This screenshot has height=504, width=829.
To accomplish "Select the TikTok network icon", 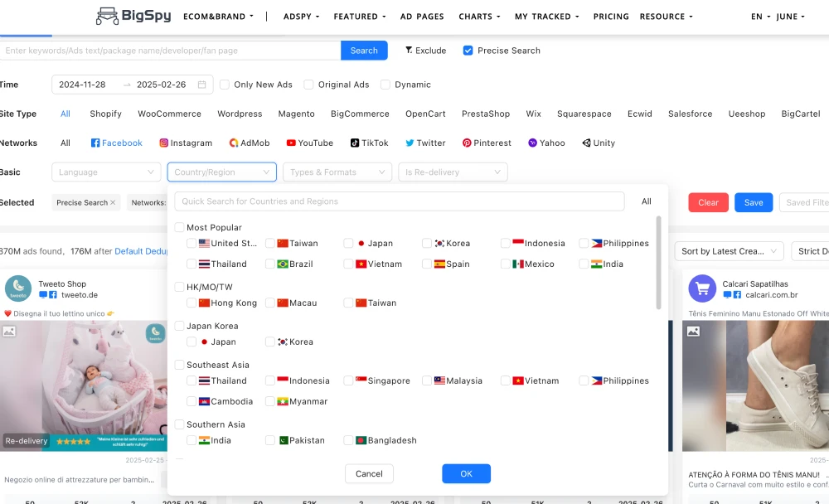I will (355, 143).
